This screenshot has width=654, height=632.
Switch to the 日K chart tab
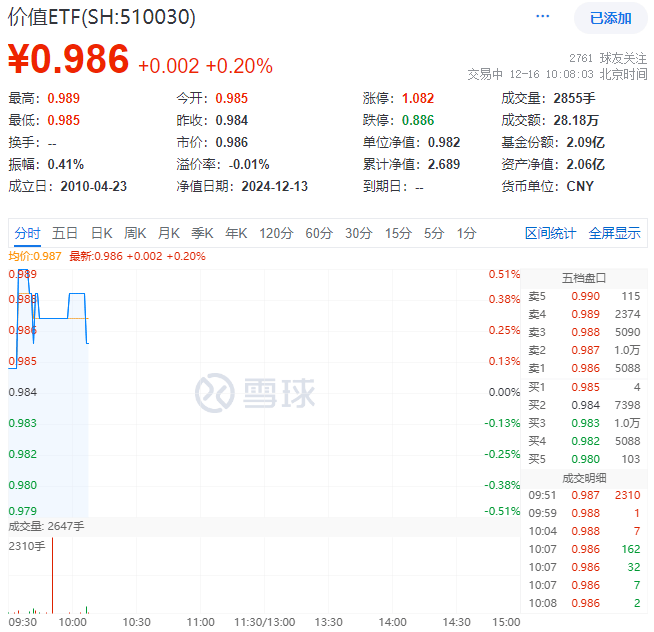101,233
